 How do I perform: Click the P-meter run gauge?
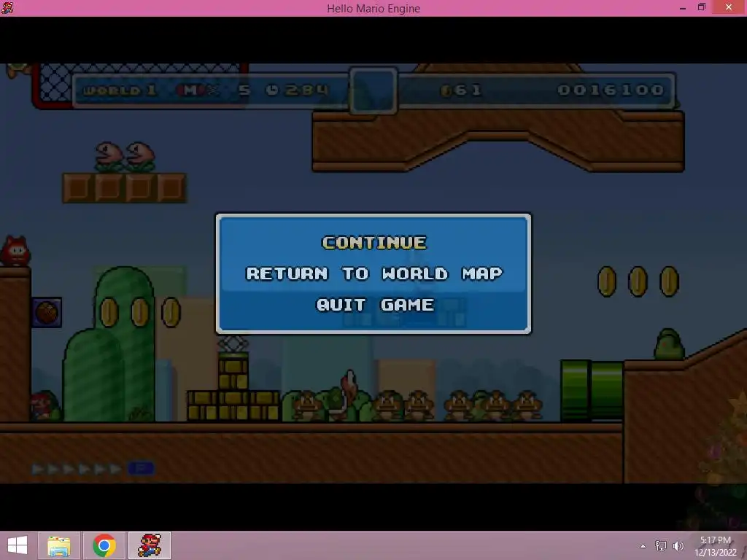click(x=93, y=469)
